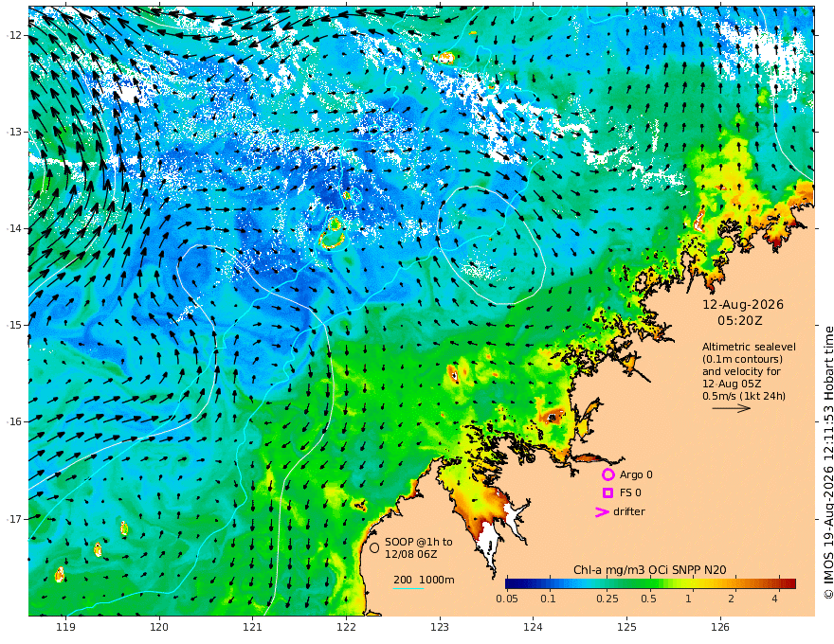Click longitude axis label 125
The image size is (834, 644).
pyautogui.click(x=627, y=628)
